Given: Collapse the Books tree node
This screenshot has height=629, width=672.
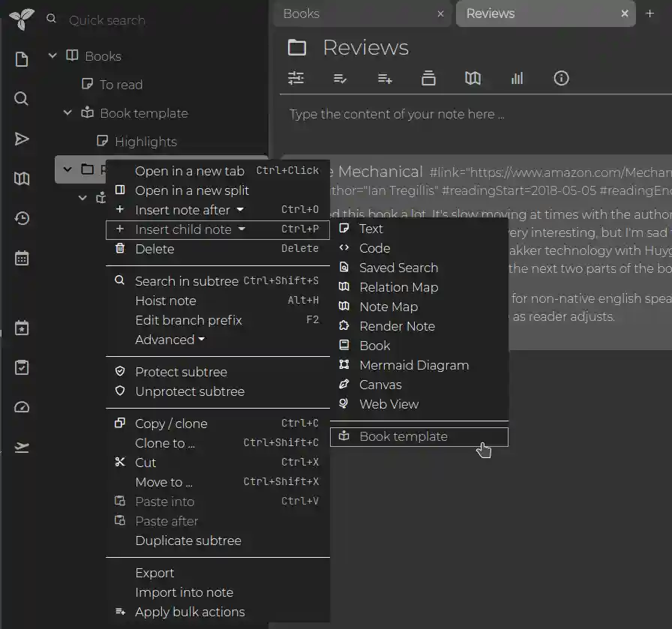Looking at the screenshot, I should (x=52, y=56).
